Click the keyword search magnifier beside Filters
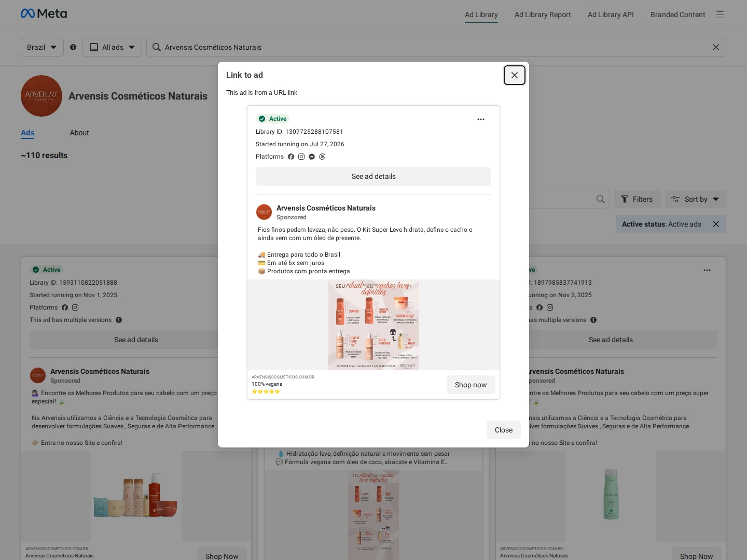This screenshot has width=747, height=560. click(601, 199)
